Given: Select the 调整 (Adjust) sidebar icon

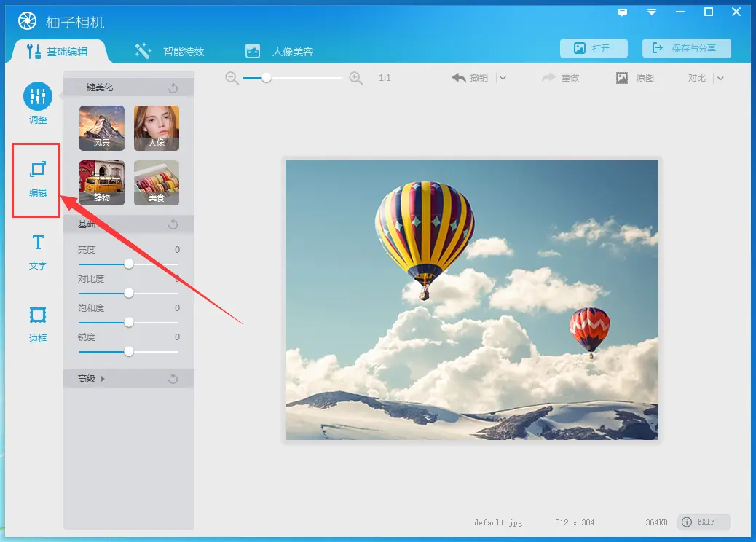Looking at the screenshot, I should click(38, 97).
